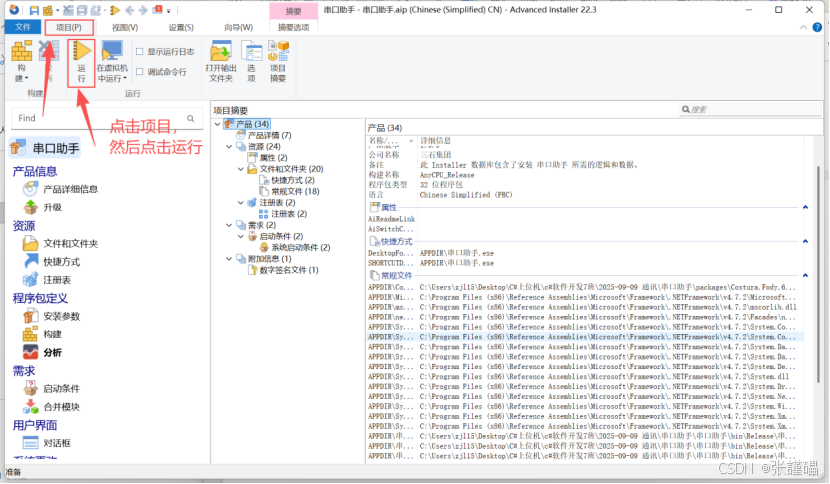Screen dimensions: 830x484
Task: Open the 文件 menu tab
Action: point(23,27)
